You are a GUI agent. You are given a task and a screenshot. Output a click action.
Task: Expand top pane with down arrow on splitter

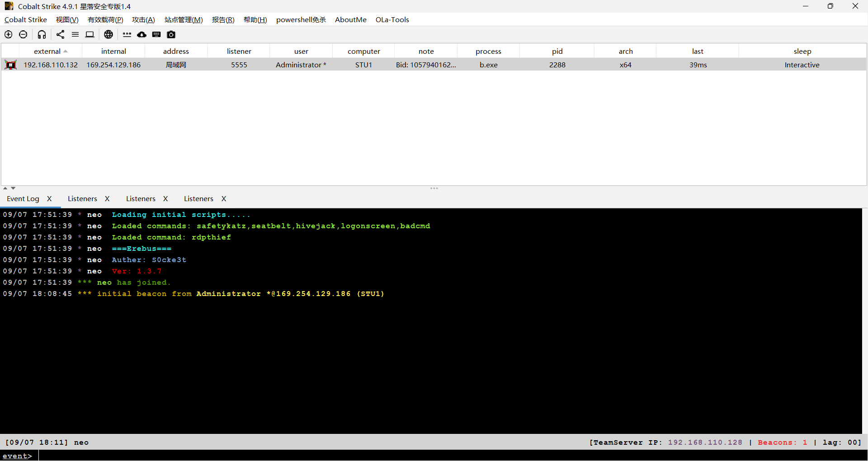13,188
